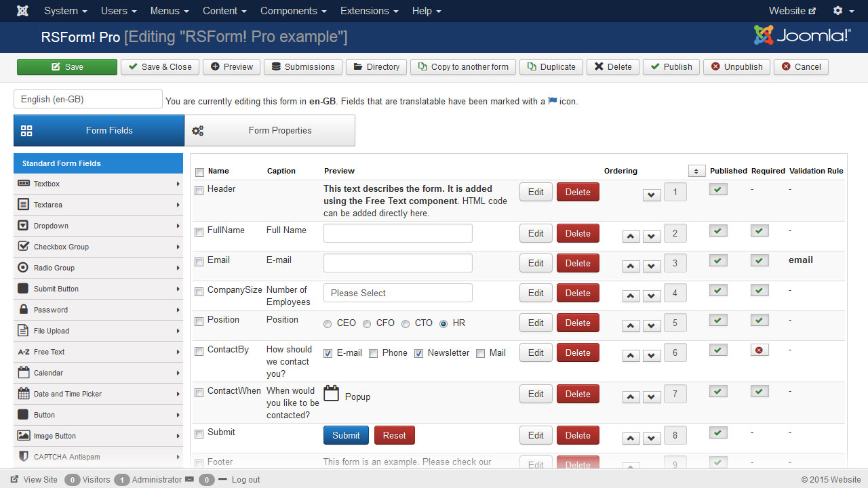This screenshot has height=488, width=868.
Task: Toggle published status for Header field
Action: pos(718,190)
